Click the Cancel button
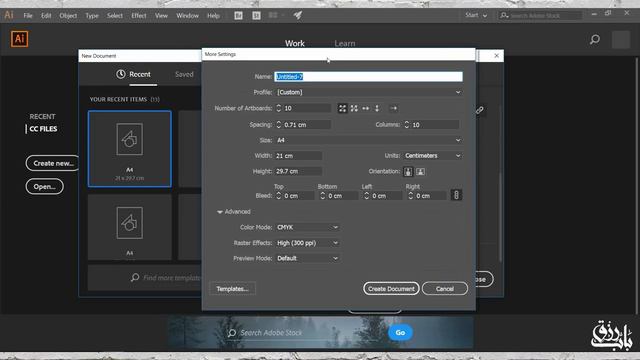Screen dimensions: 640x360 click(444, 289)
